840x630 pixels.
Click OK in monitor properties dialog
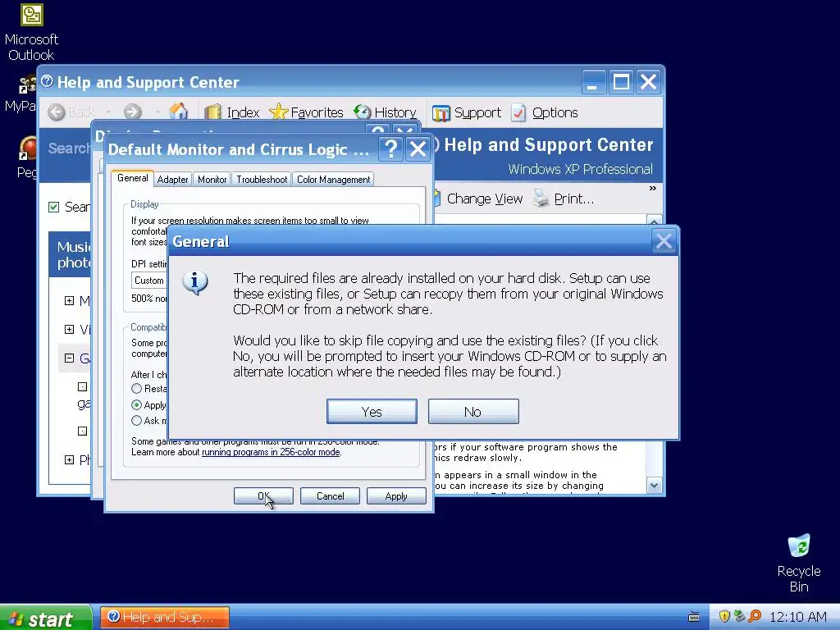point(263,496)
